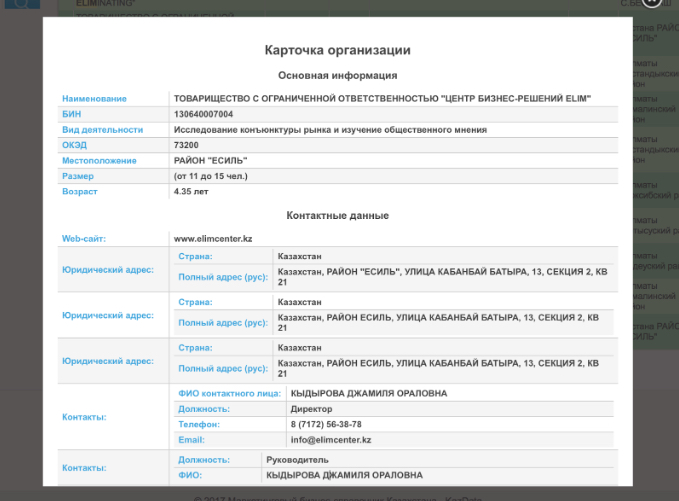
Task: Click the contact name next to ФИО контактного лица
Action: tap(369, 394)
